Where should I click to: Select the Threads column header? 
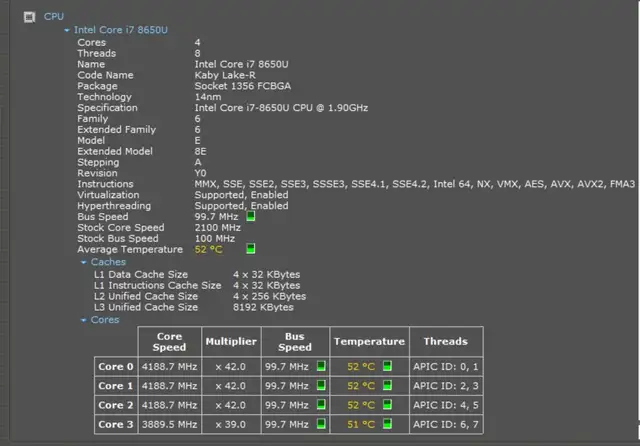point(446,342)
